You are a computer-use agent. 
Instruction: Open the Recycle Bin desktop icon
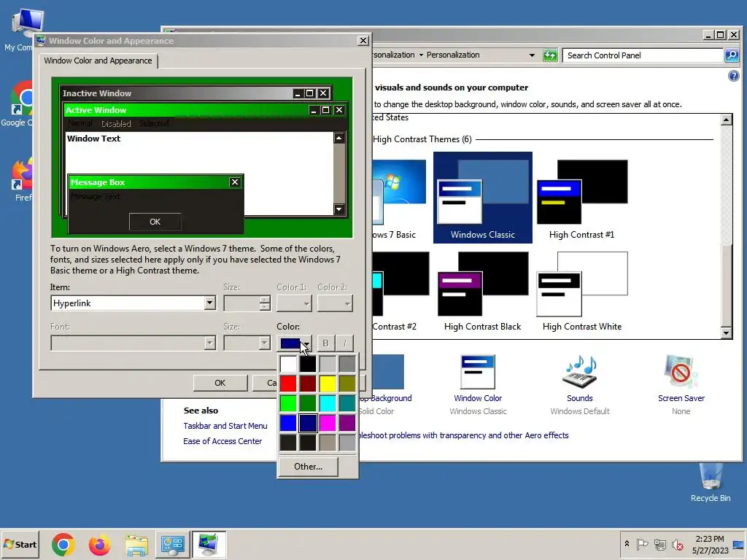tap(711, 483)
